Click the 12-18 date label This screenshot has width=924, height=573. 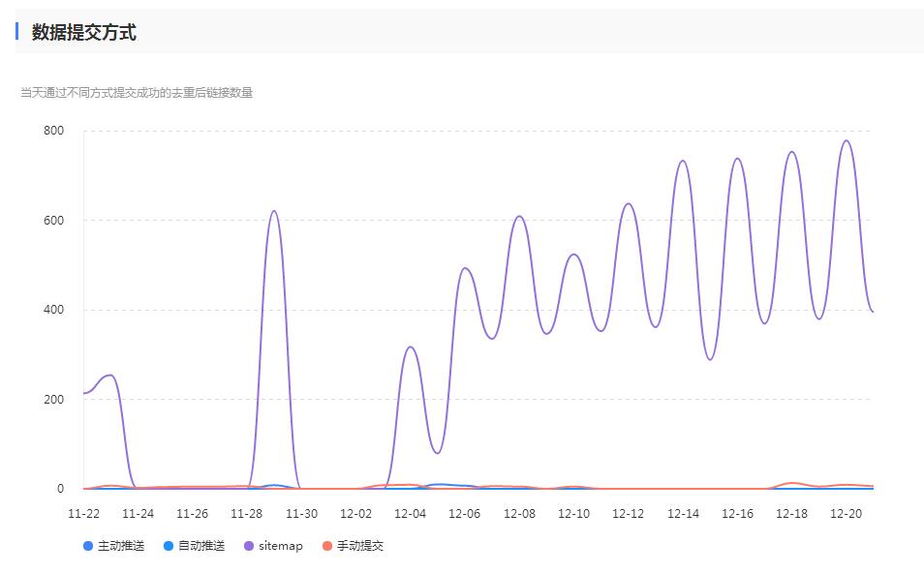point(791,514)
